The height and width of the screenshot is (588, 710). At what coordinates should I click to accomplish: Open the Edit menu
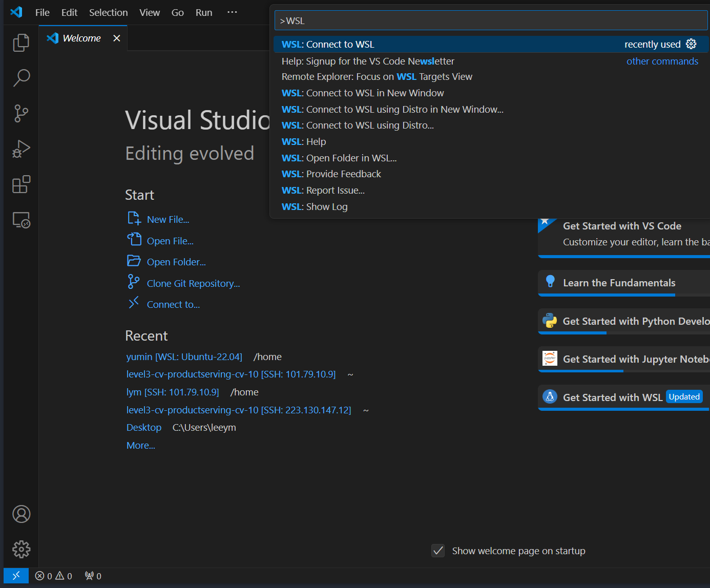pyautogui.click(x=69, y=12)
